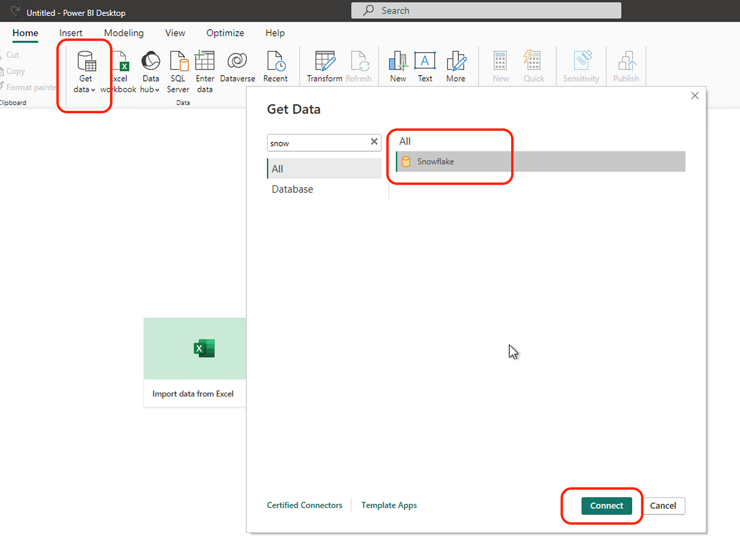Click the Sensitivity label icon
This screenshot has height=560, width=740.
coord(582,60)
